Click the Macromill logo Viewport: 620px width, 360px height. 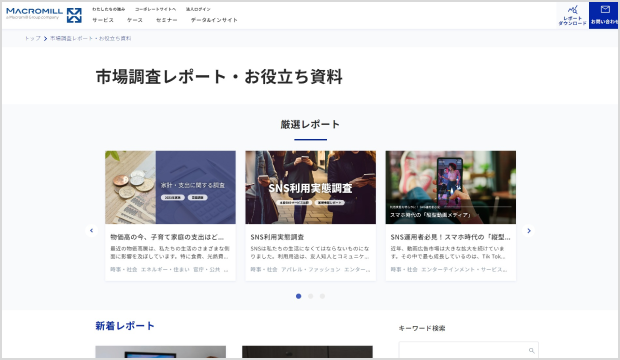point(44,15)
